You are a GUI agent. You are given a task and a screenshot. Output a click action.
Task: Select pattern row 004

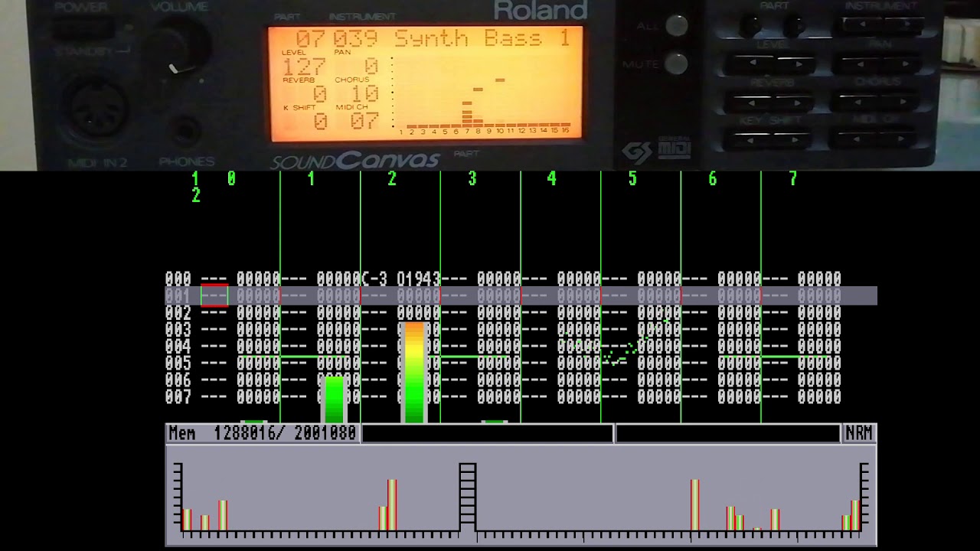(x=503, y=346)
